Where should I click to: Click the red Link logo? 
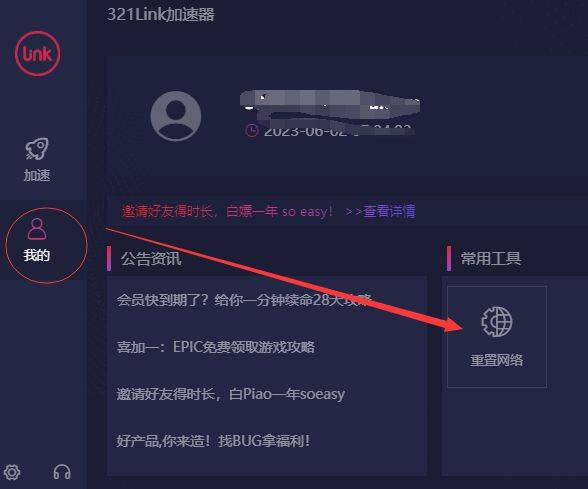[x=38, y=54]
